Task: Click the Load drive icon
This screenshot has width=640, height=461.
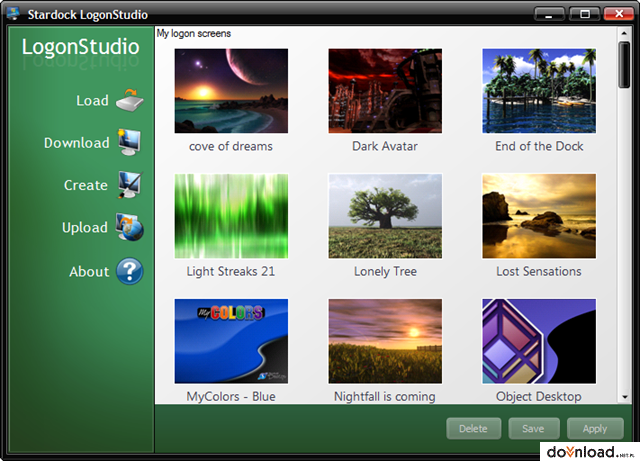Action: [130, 100]
